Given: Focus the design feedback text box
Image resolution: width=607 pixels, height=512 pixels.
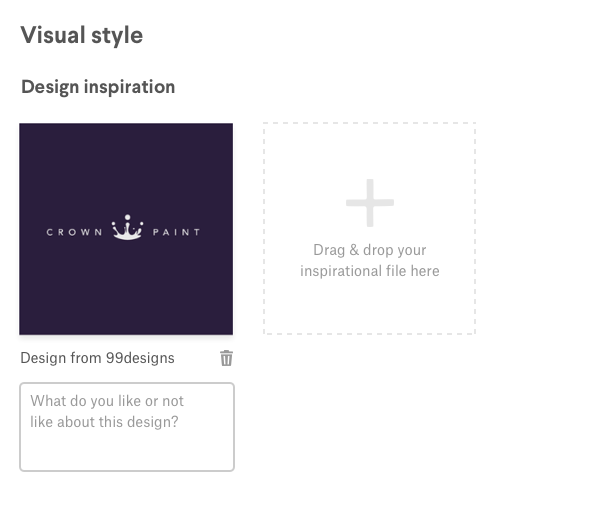Looking at the screenshot, I should click(127, 426).
